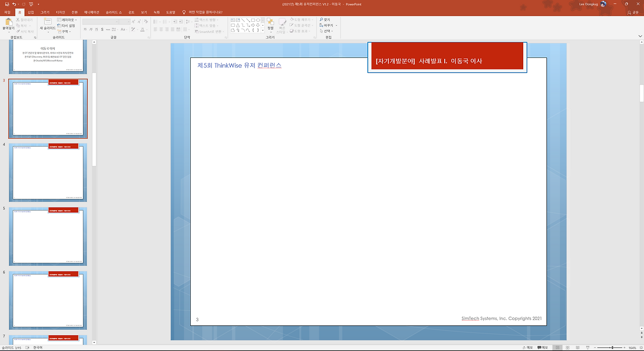
Task: Toggle the notes pane (메모) in status bar
Action: [x=527, y=347]
